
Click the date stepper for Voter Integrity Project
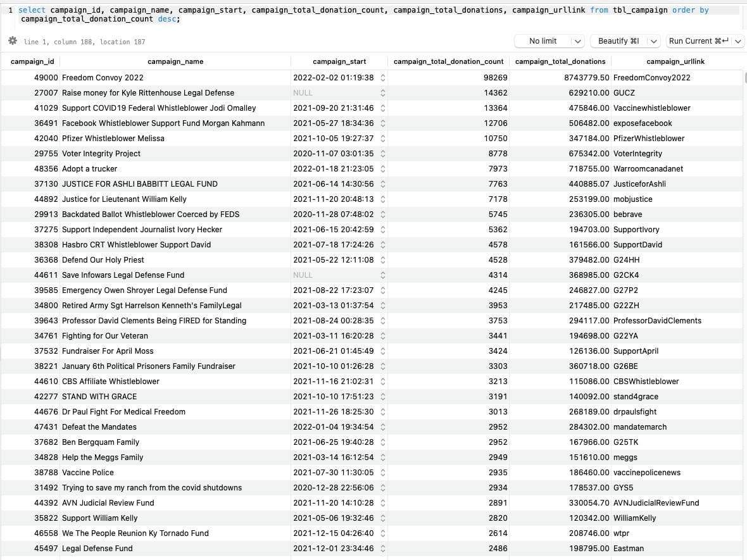click(x=383, y=154)
